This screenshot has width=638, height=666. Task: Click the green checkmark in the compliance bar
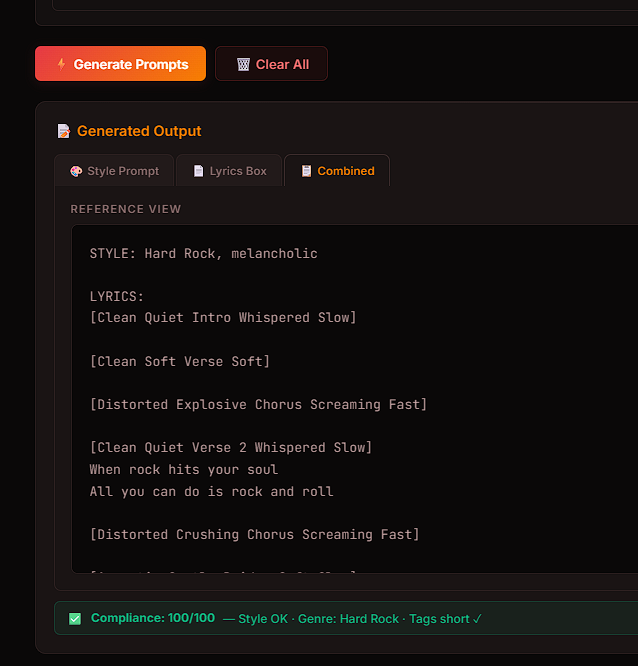coord(75,619)
